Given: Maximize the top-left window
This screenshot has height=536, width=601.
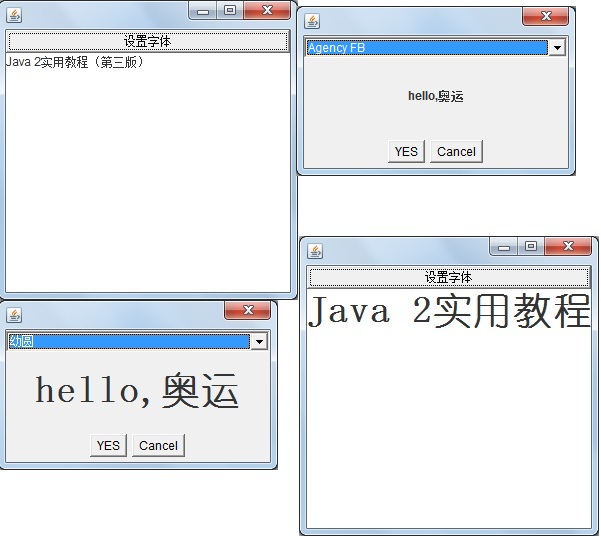Looking at the screenshot, I should [230, 11].
